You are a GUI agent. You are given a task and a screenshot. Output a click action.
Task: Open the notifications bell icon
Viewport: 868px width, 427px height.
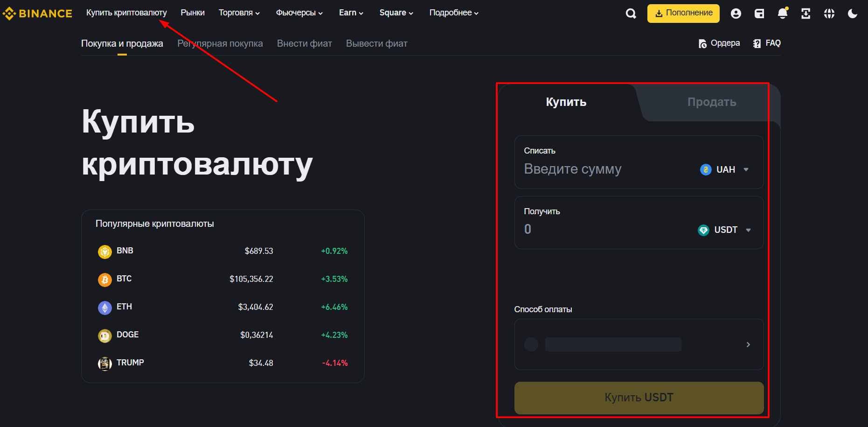point(783,13)
